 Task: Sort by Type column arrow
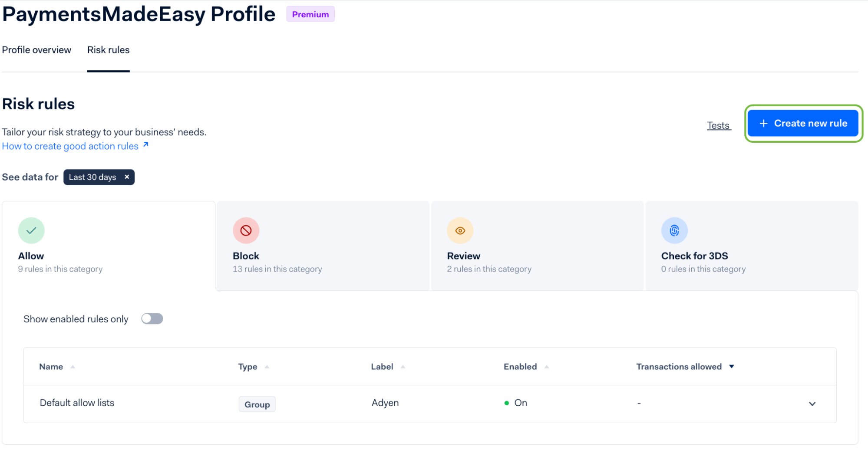pyautogui.click(x=267, y=367)
